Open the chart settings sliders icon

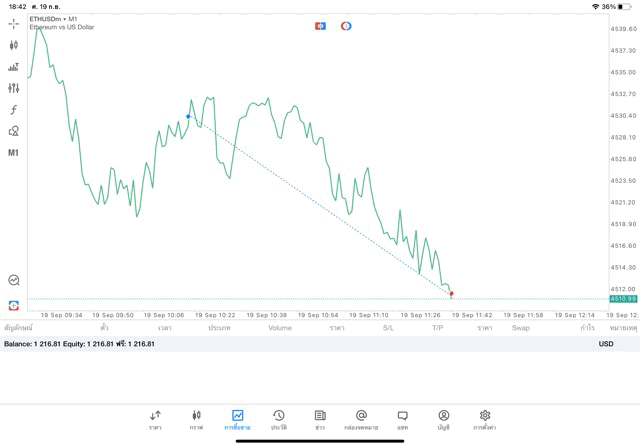click(x=13, y=88)
